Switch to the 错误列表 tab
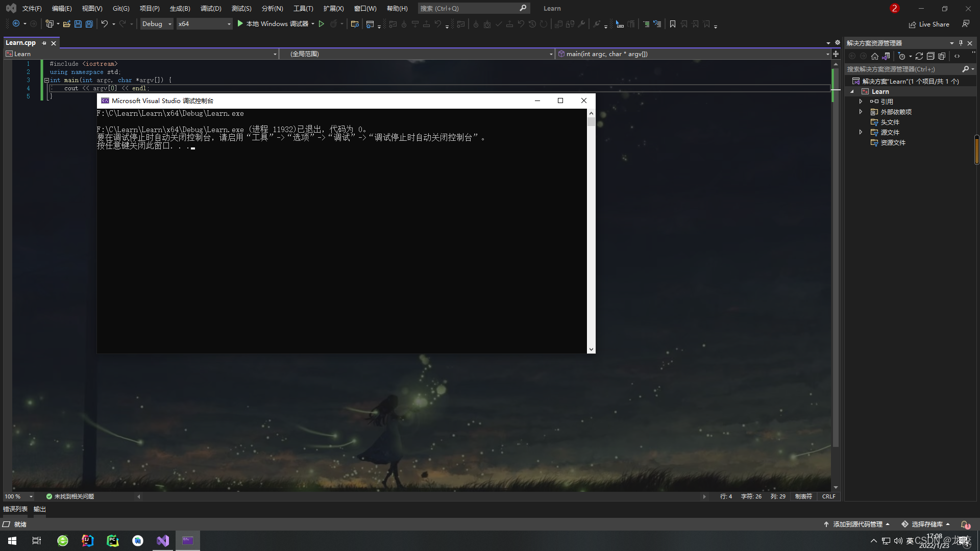The height and width of the screenshot is (551, 980). 15,509
